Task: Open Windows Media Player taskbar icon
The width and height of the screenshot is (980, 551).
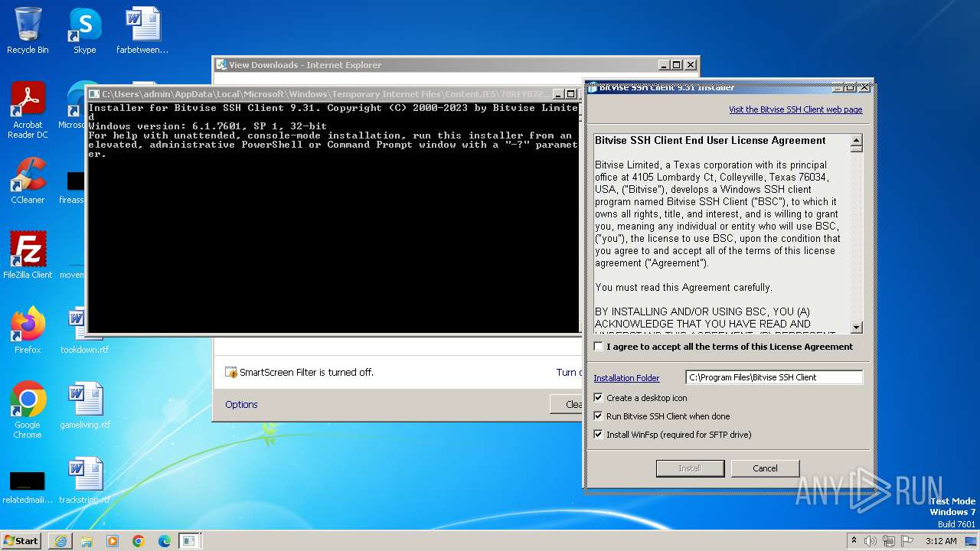Action: (x=113, y=541)
